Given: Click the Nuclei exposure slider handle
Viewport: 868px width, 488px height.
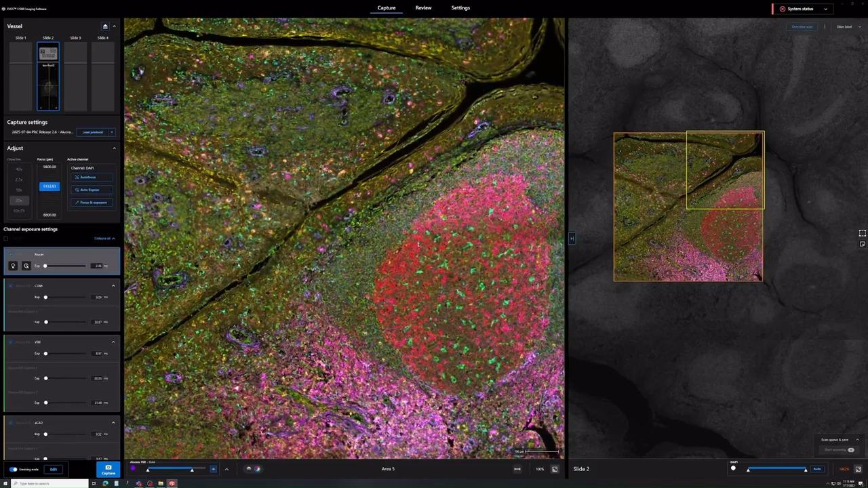Looking at the screenshot, I should (x=45, y=266).
